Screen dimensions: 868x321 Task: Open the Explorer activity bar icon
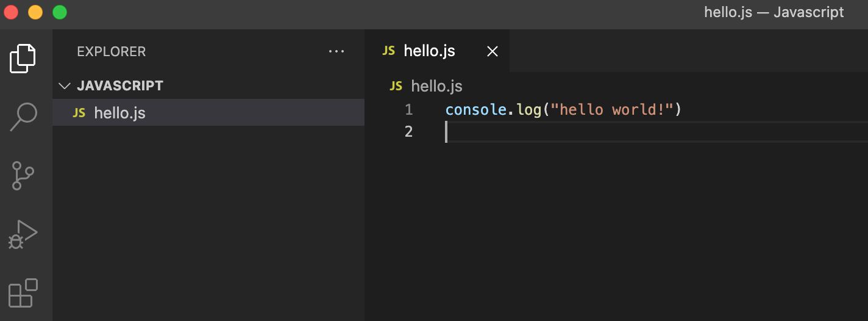click(23, 59)
